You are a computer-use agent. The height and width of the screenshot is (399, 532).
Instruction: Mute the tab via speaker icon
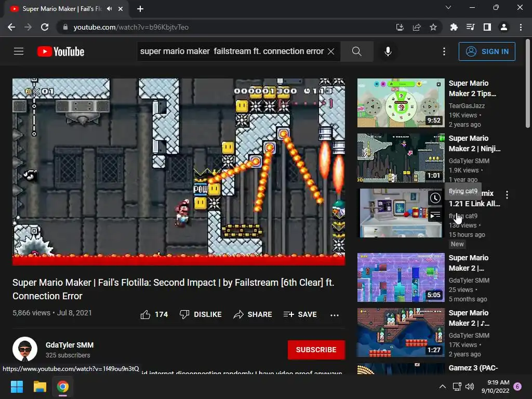pyautogui.click(x=109, y=9)
